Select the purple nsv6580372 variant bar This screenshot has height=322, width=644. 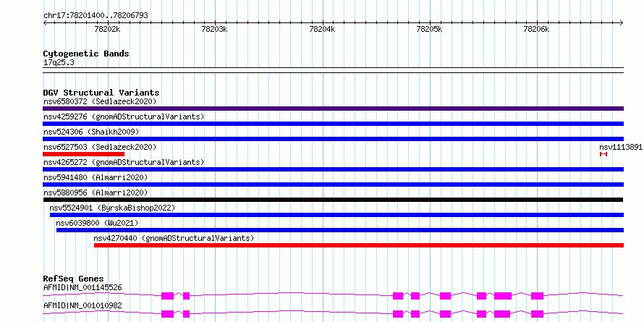(x=333, y=109)
